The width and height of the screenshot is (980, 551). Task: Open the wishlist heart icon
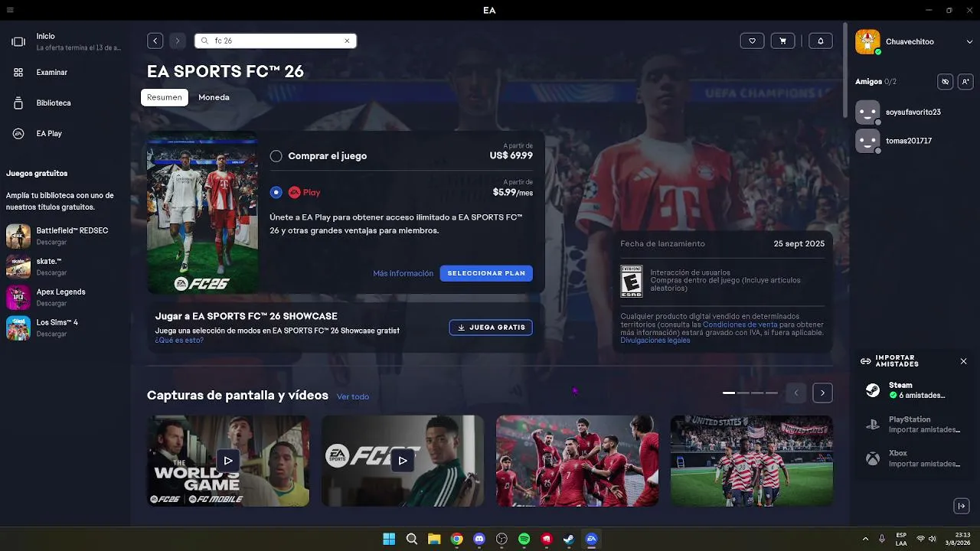coord(752,41)
